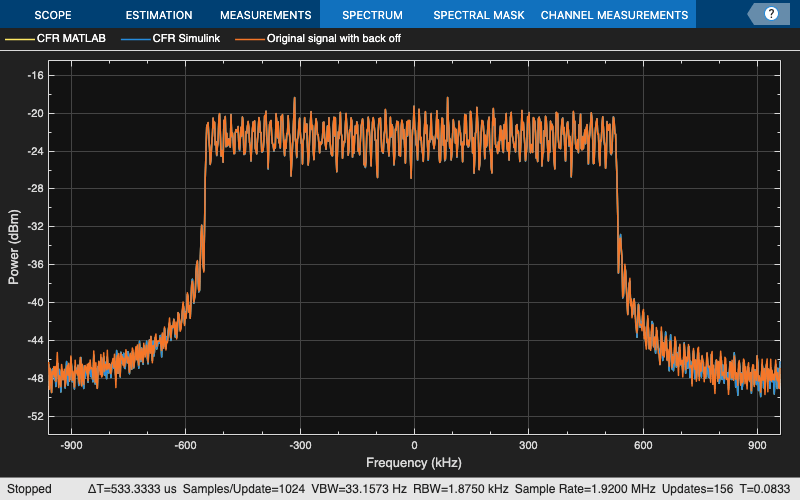The height and width of the screenshot is (500, 800).
Task: Toggle the CFR Simulink legend entry
Action: (x=186, y=38)
